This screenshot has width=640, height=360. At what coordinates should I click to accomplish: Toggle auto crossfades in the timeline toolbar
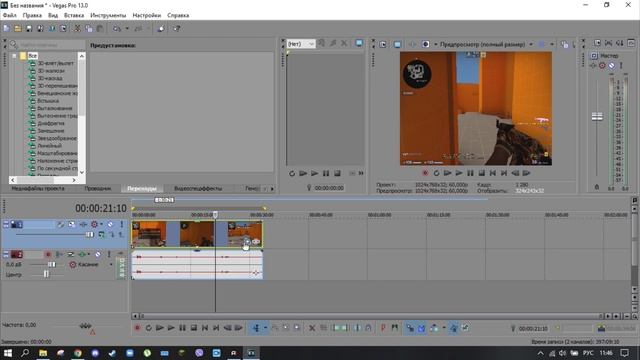(x=422, y=328)
